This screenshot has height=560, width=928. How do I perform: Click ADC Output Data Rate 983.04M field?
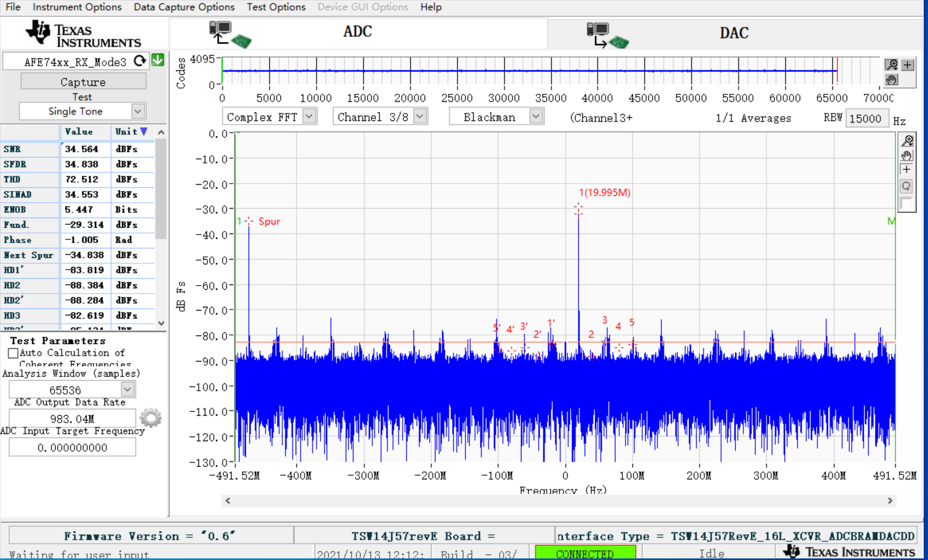[72, 419]
